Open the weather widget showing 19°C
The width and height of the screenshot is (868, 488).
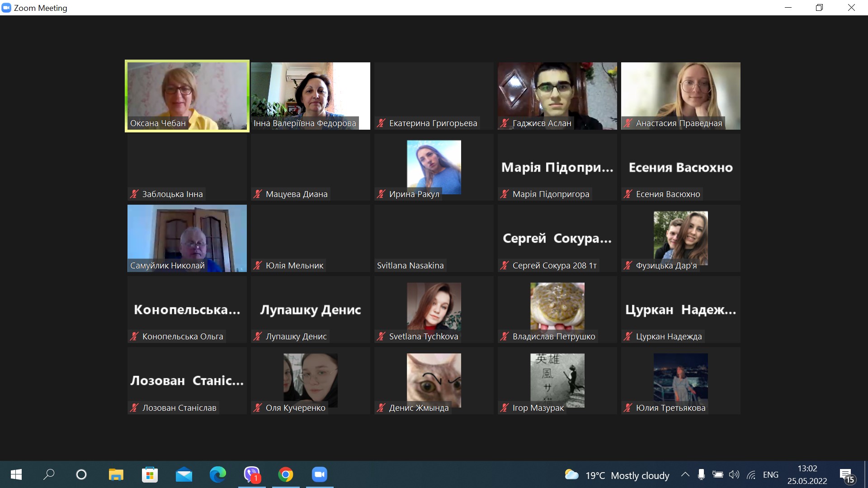(x=617, y=475)
